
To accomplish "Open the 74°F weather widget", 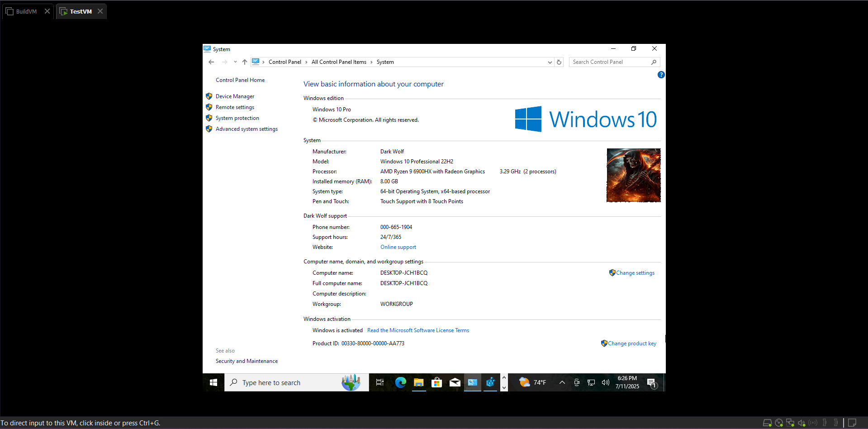I will pyautogui.click(x=533, y=382).
